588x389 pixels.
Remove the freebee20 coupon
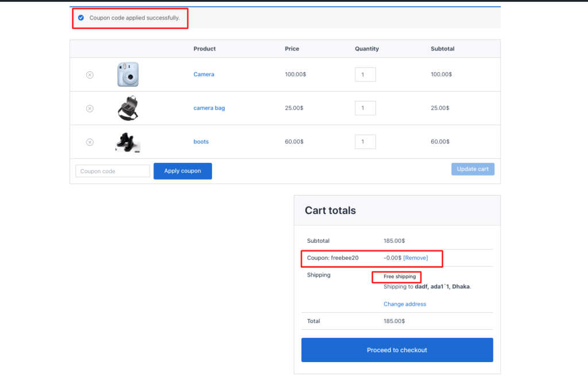point(415,258)
